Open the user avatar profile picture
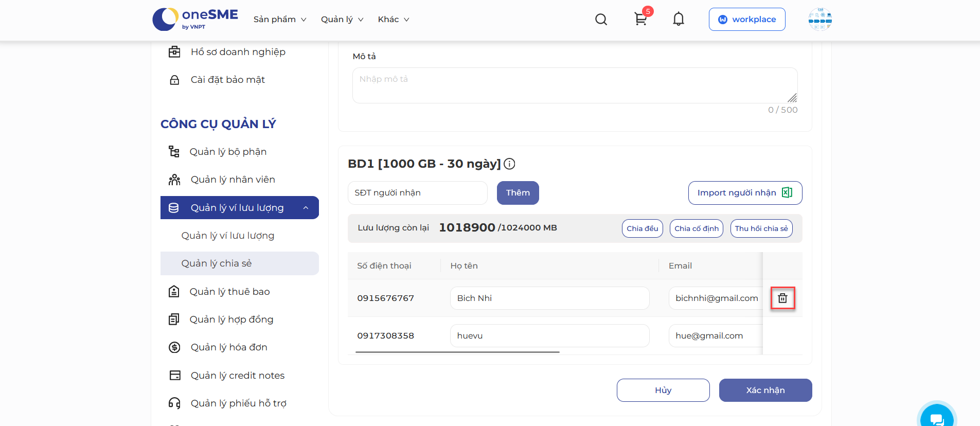Viewport: 980px width, 426px height. 820,20
